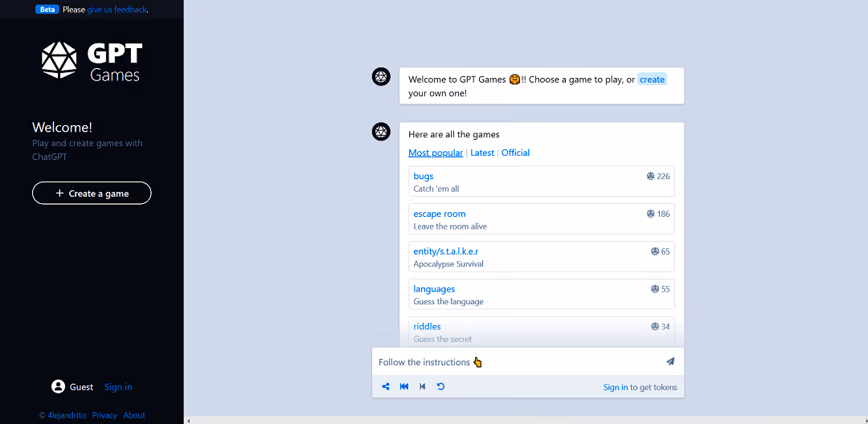Screen dimensions: 868x424
Task: Click the Guest user avatar icon
Action: [x=58, y=386]
